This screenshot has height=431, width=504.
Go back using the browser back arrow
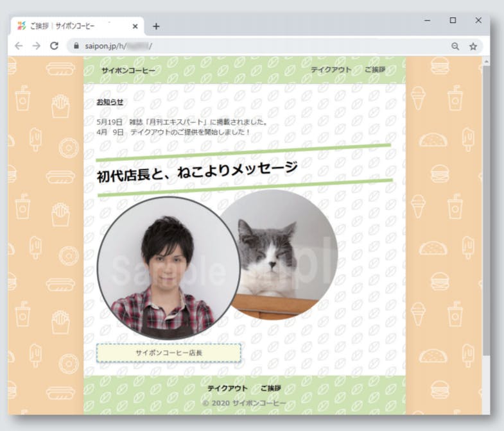[19, 46]
